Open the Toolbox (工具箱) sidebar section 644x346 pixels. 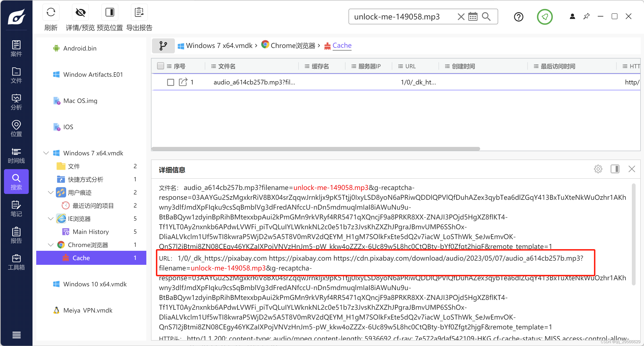16,262
